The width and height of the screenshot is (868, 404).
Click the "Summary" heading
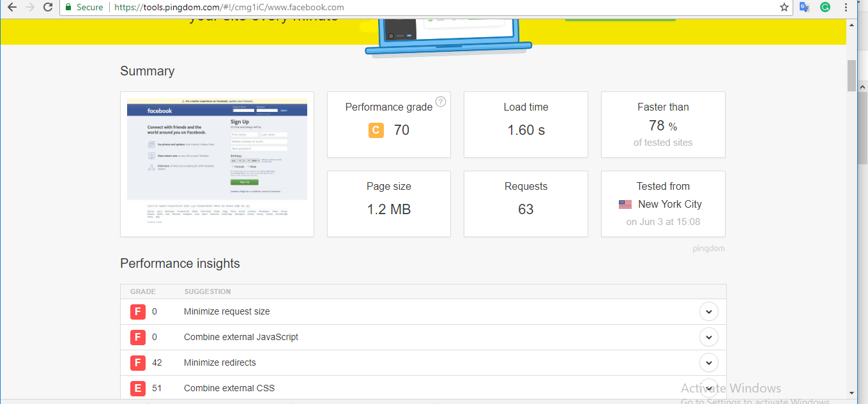coord(148,71)
